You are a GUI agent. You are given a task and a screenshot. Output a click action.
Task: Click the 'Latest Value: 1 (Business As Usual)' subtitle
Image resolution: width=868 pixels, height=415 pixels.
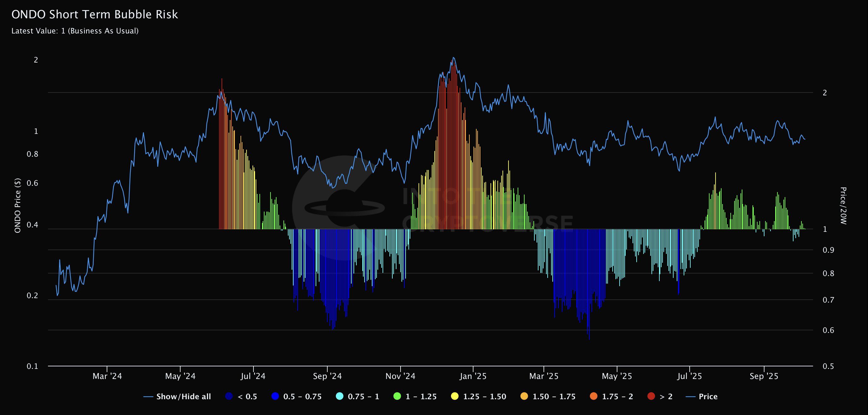click(x=75, y=31)
